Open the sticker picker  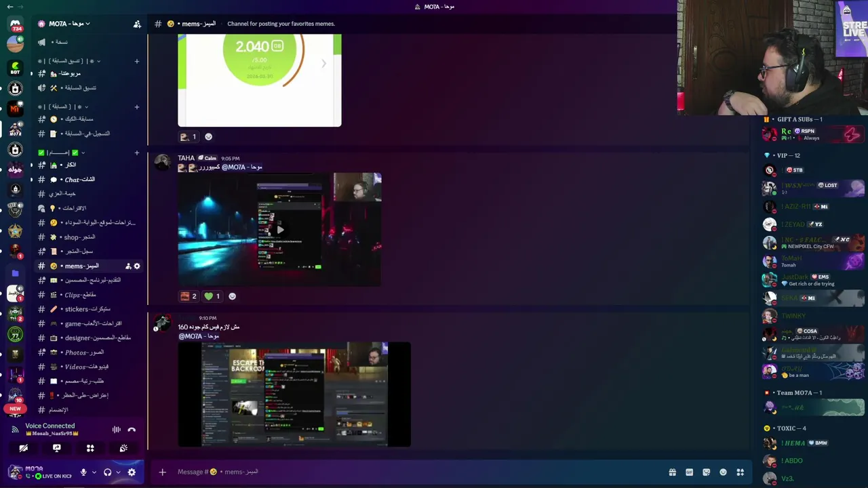[x=706, y=472]
